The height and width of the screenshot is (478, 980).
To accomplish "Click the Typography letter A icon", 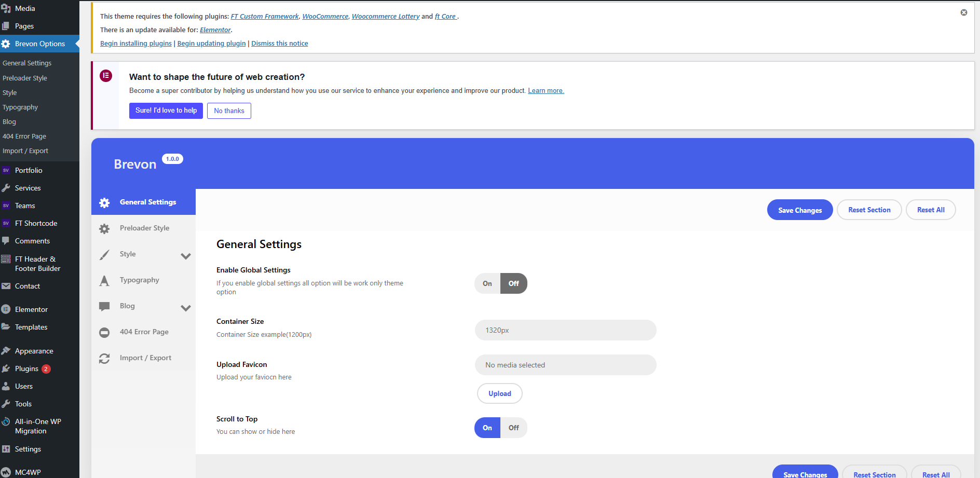I will [x=104, y=281].
